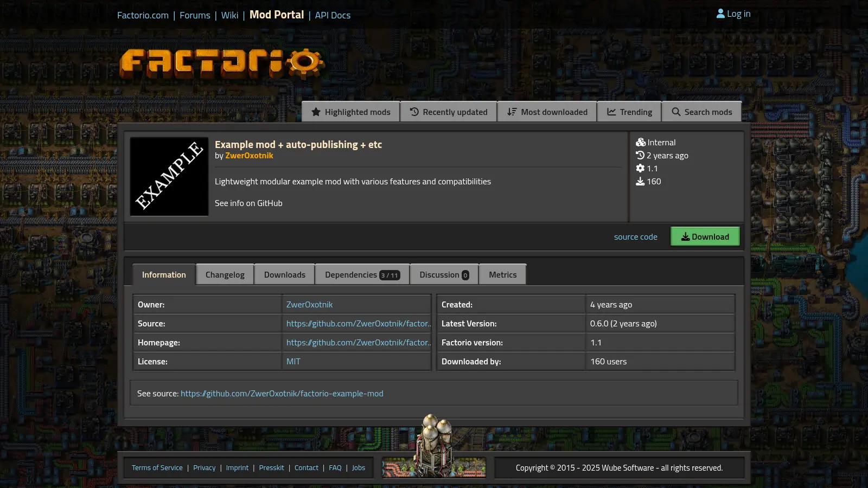Open the Highlighted mods tab
The height and width of the screenshot is (488, 868).
[351, 112]
